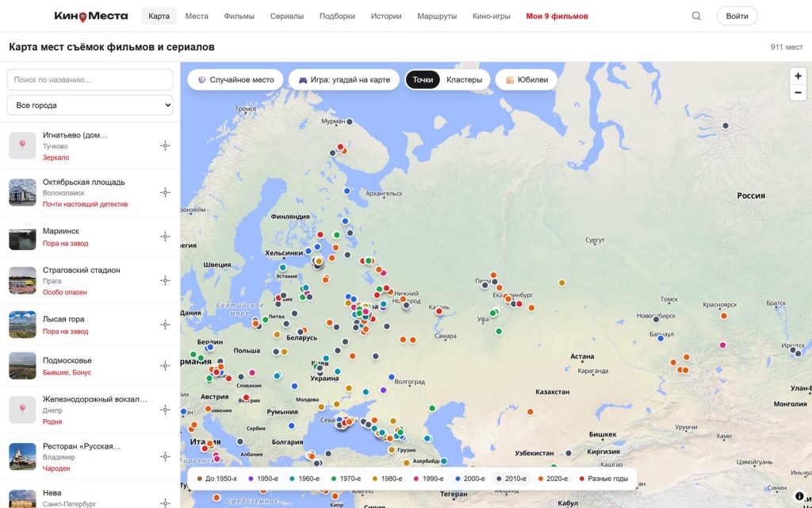812x508 pixels.
Task: Open film link Чародеи
Action: pos(56,468)
